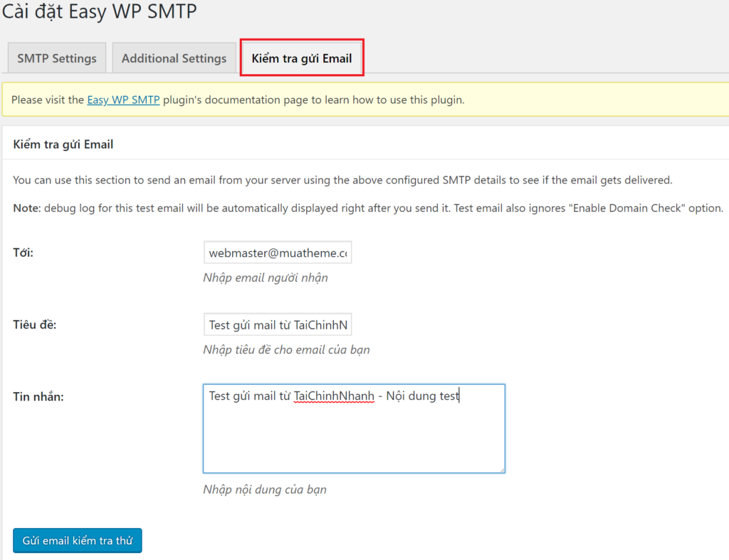Select the recipient address webmaster@muatheme
The width and height of the screenshot is (729, 560).
(278, 252)
